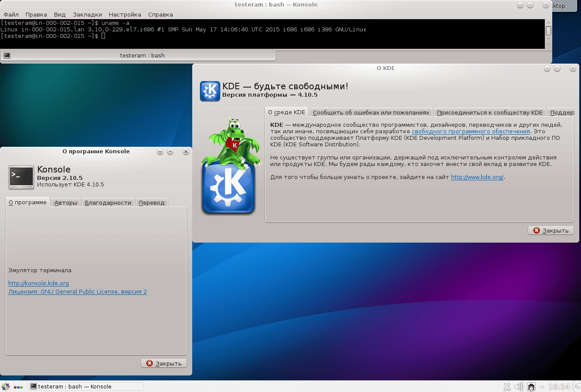Switch to the О среде KDE tab
Screen dimensions: 581x392
(286, 112)
